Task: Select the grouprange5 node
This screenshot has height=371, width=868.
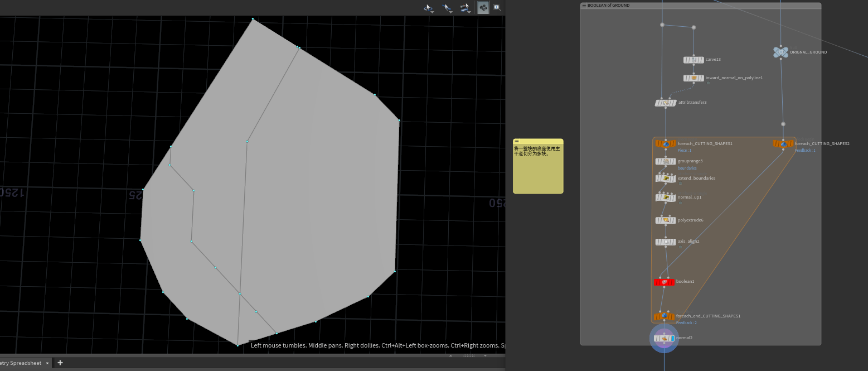Action: point(666,161)
